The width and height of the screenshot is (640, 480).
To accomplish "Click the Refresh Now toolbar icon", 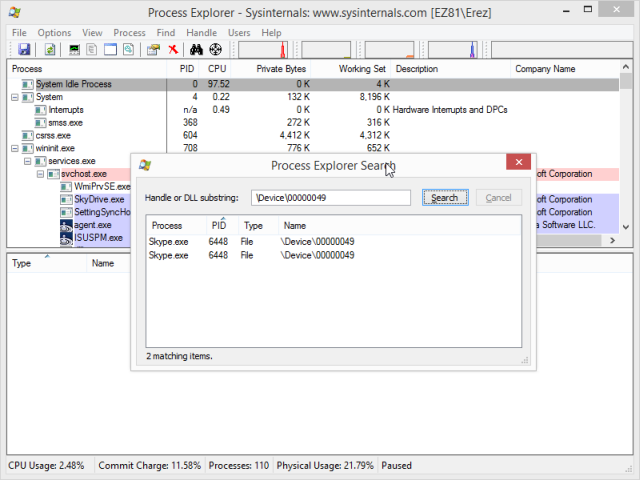I will [x=50, y=49].
